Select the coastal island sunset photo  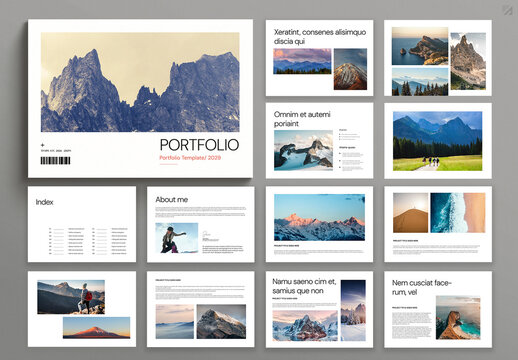pyautogui.click(x=420, y=46)
